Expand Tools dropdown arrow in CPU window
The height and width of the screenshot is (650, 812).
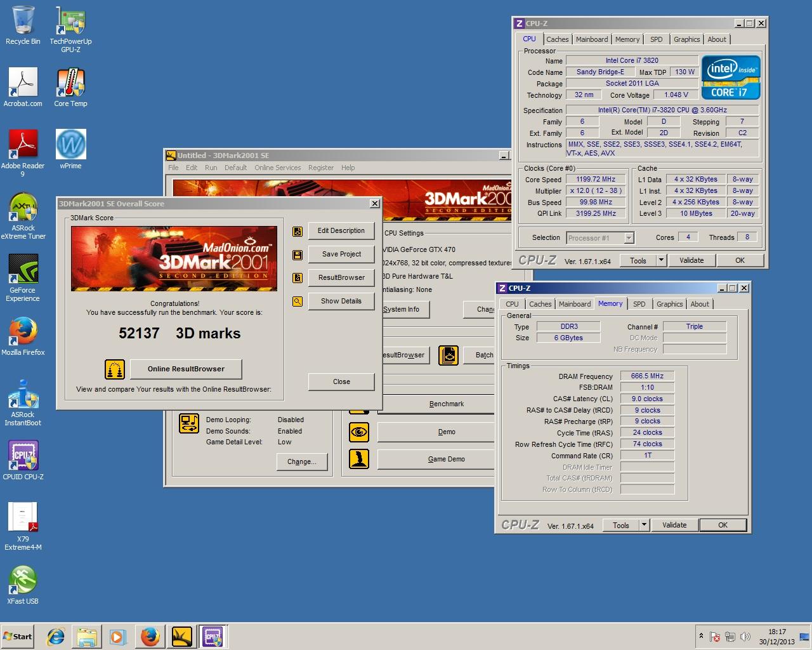(x=660, y=260)
